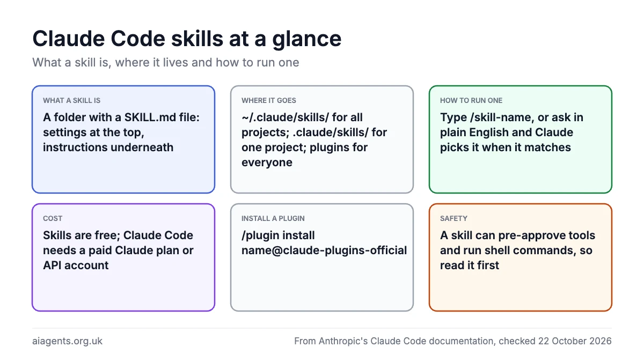This screenshot has height=362, width=644.
Task: Click the 'From Anthropic's Claude Code documentation' footer note
Action: (x=452, y=341)
